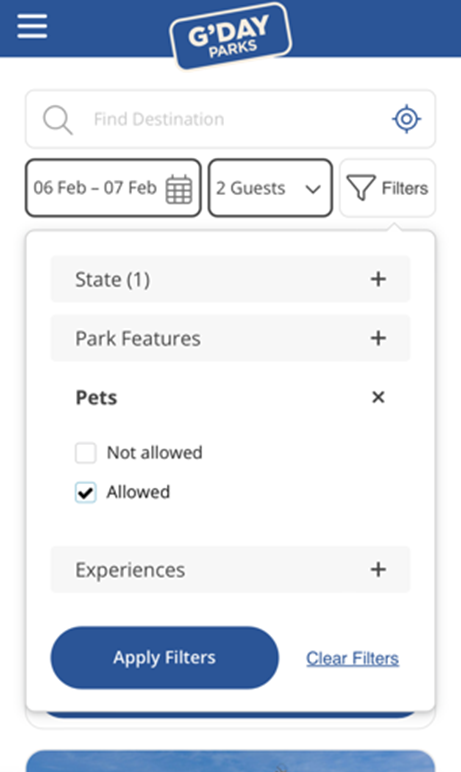Image resolution: width=461 pixels, height=772 pixels.
Task: Tap the G'Day Parks logo
Action: [x=230, y=36]
